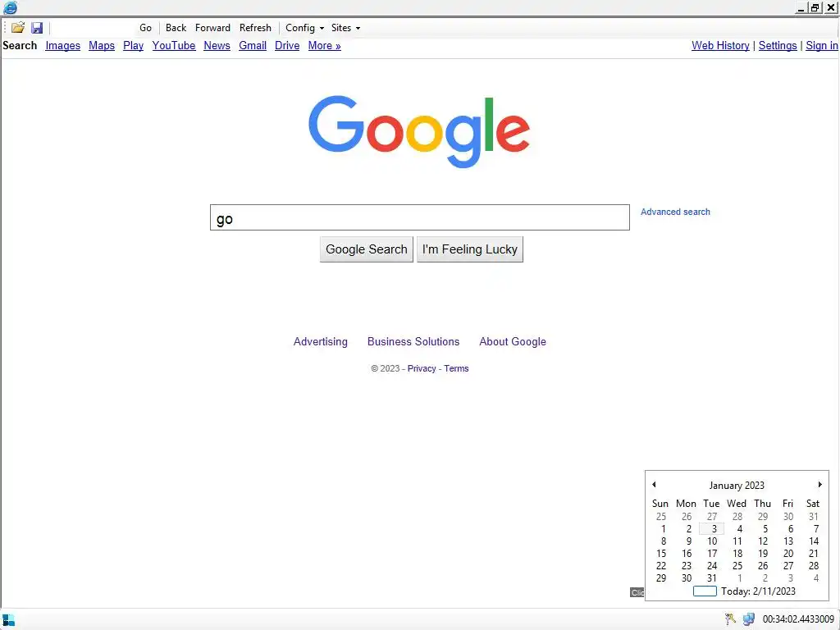This screenshot has height=630, width=840.
Task: Save using the floppy disk toolbar icon
Action: 37,28
